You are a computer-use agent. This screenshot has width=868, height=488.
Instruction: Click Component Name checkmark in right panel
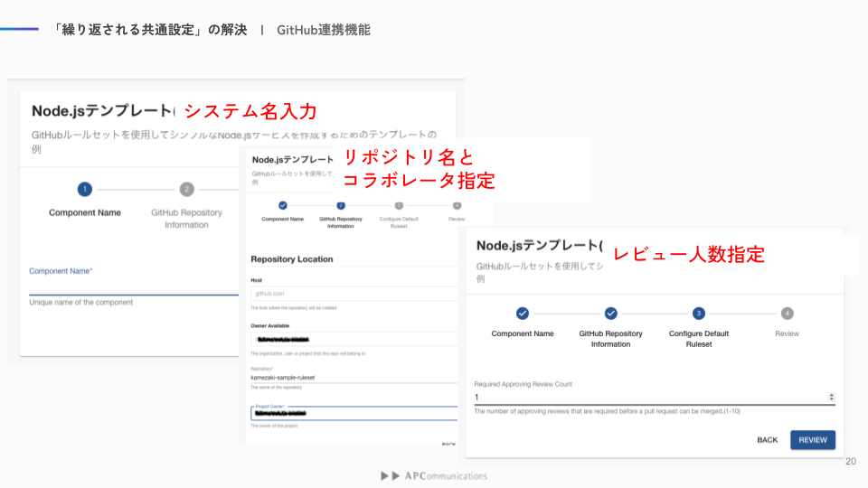(522, 314)
